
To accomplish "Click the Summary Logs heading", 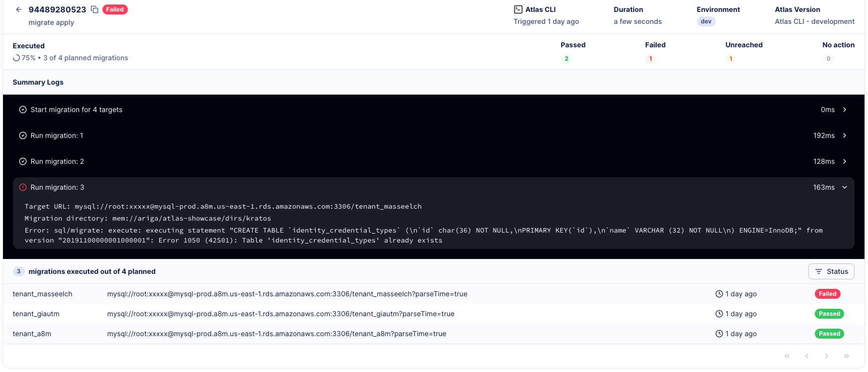I will pos(38,82).
